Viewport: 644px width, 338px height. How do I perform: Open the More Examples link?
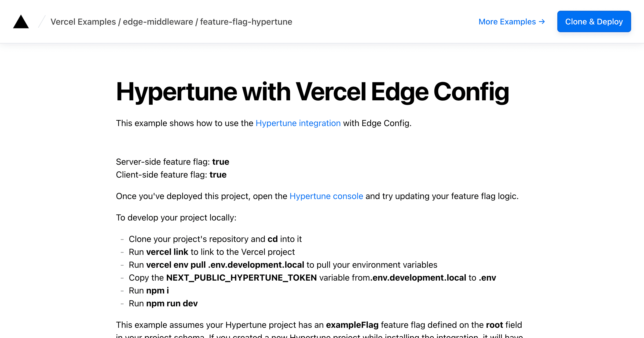(507, 22)
